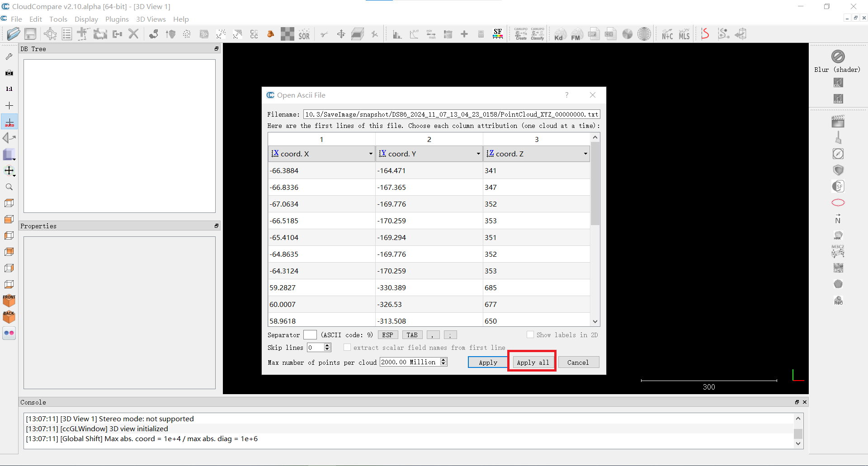Click the translate/rotate arrows toolbar icon
868x466 pixels.
point(341,34)
